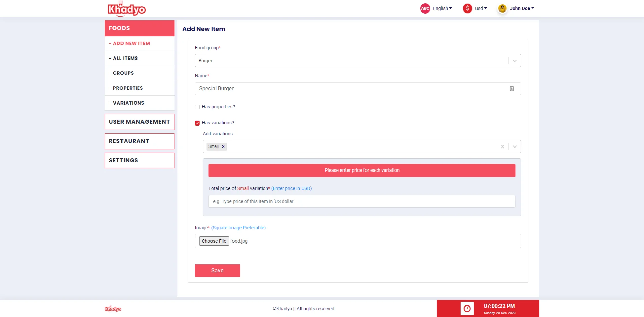The height and width of the screenshot is (317, 644).
Task: Click the '(Enter price in USD)' hint
Action: [291, 188]
